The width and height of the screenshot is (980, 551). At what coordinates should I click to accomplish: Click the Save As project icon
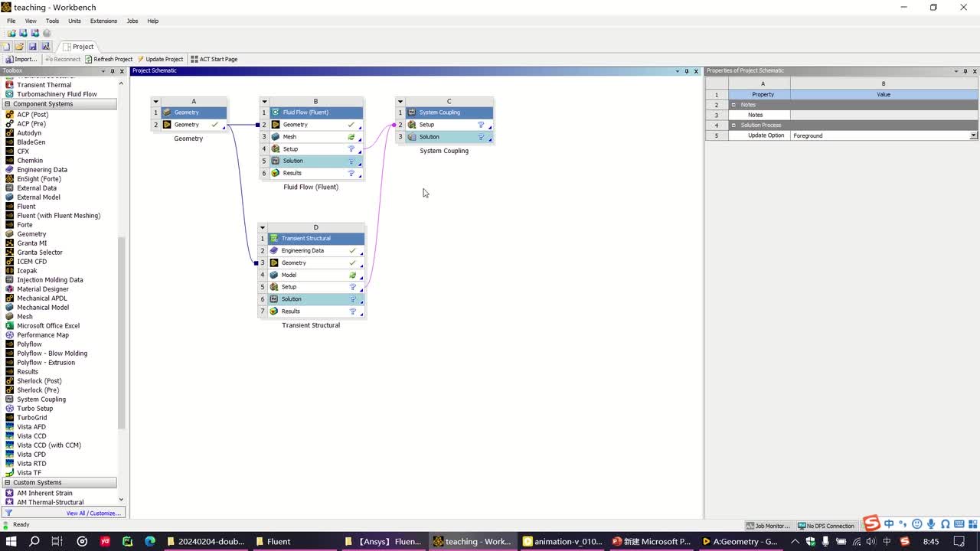tap(45, 47)
